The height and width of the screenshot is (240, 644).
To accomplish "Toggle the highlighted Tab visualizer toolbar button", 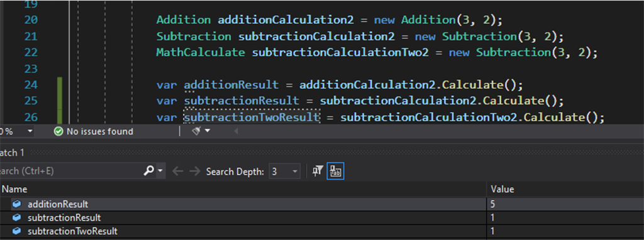I will point(335,171).
